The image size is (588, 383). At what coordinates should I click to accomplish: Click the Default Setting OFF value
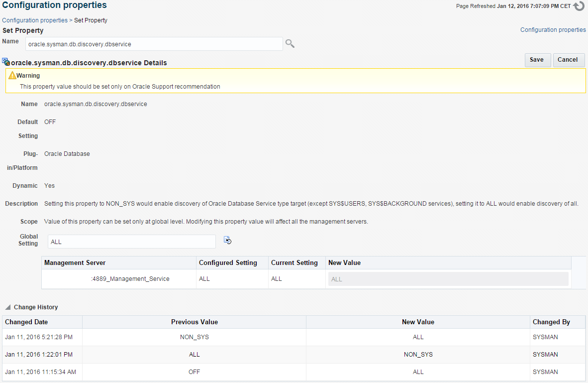coord(50,122)
